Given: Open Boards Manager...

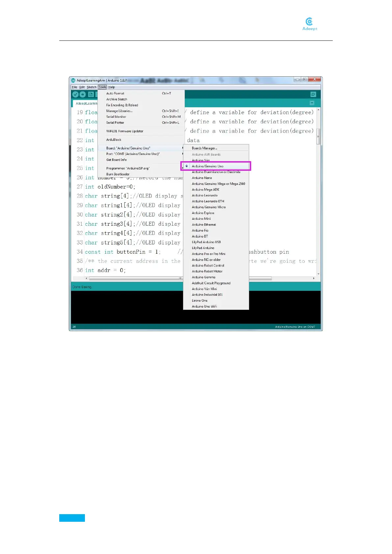Looking at the screenshot, I should [216, 148].
